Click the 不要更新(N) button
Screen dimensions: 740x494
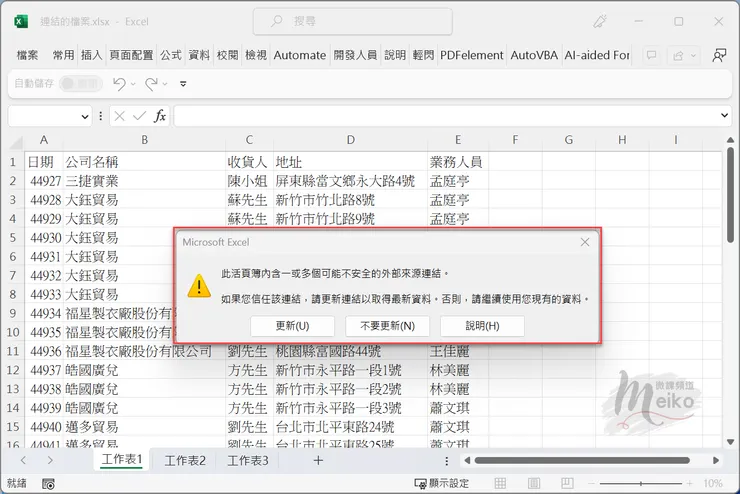tap(387, 326)
